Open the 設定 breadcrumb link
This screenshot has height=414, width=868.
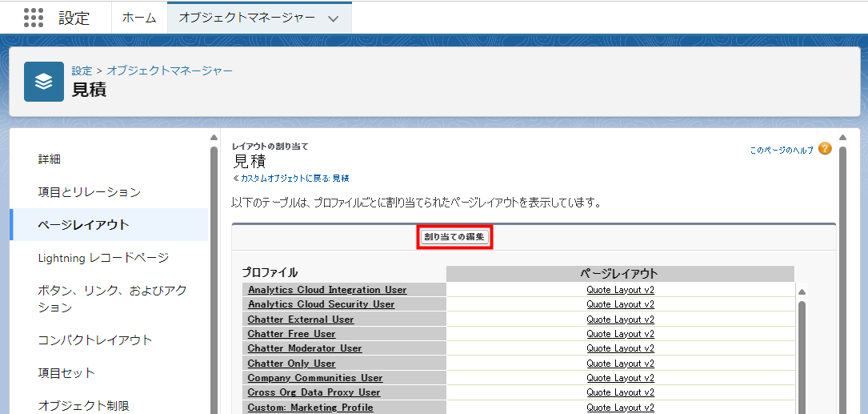point(82,70)
